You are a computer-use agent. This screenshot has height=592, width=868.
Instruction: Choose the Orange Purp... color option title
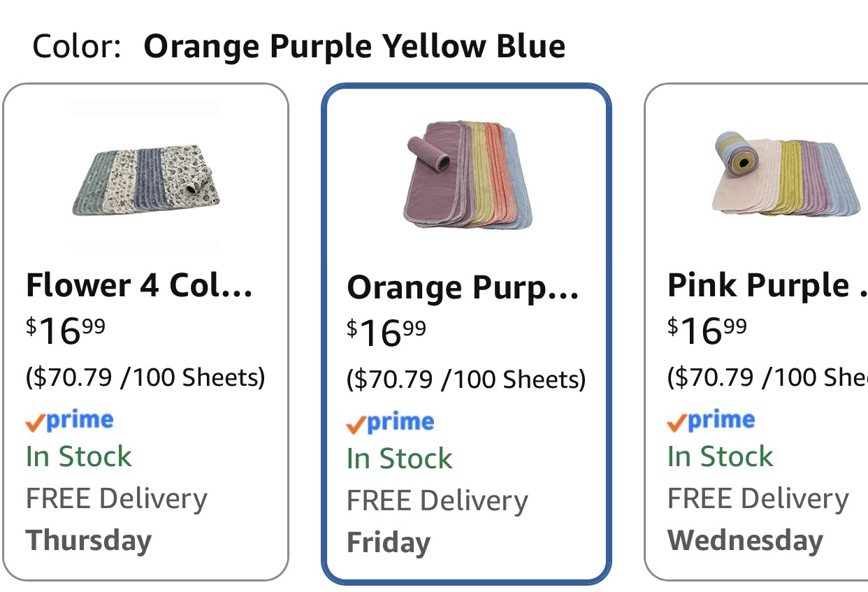[x=463, y=288]
